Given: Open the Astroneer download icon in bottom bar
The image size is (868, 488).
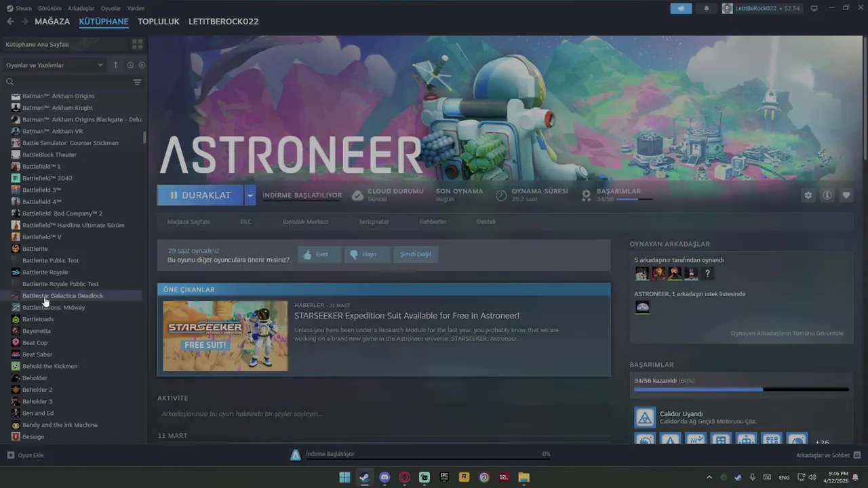Looking at the screenshot, I should tap(295, 455).
